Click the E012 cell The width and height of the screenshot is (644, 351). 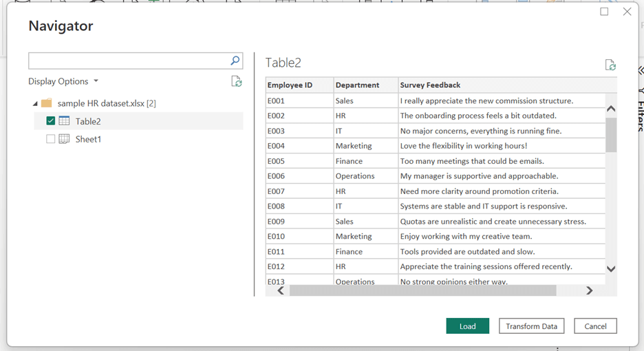tap(299, 266)
